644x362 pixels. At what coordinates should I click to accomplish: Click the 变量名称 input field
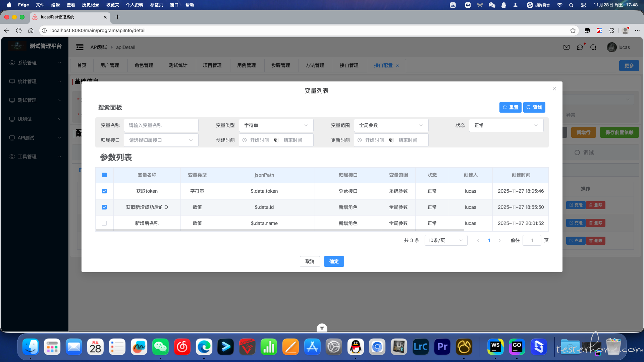pyautogui.click(x=161, y=125)
